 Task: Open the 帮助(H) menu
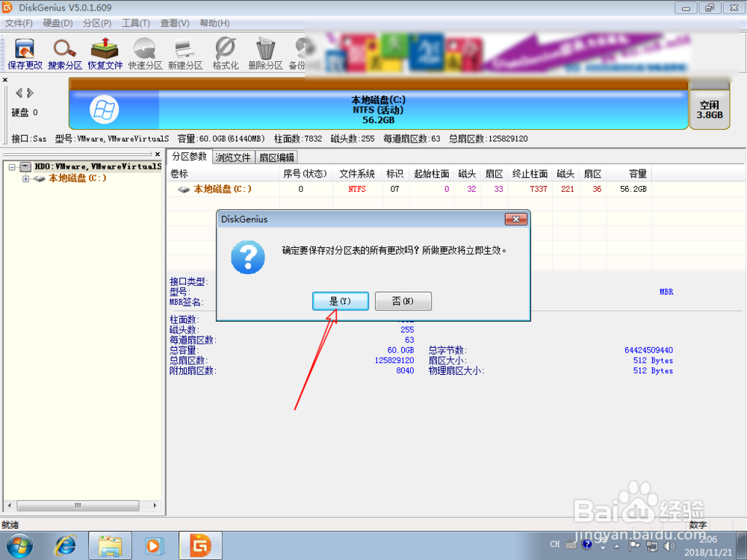[214, 23]
